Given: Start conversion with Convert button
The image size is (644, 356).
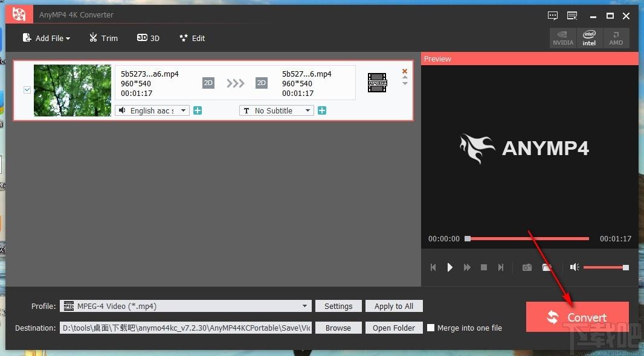Looking at the screenshot, I should click(577, 317).
